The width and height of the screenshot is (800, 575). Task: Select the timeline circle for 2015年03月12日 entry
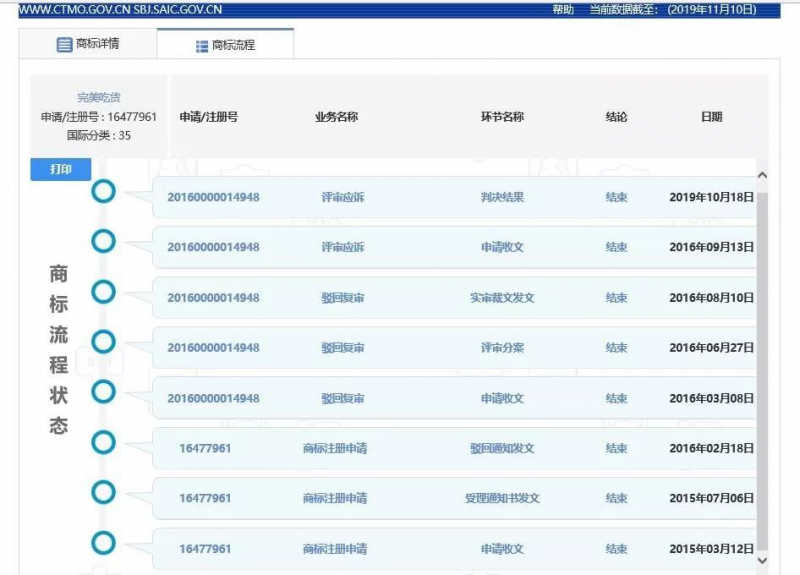(x=103, y=543)
